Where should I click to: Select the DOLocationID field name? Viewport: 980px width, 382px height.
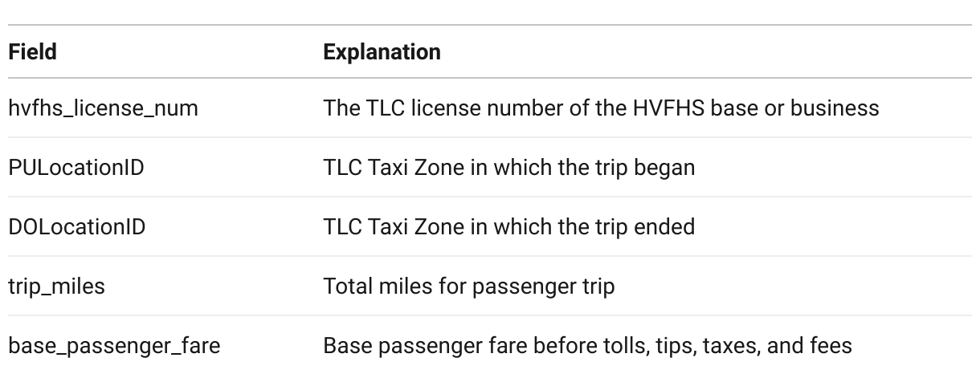(x=77, y=226)
